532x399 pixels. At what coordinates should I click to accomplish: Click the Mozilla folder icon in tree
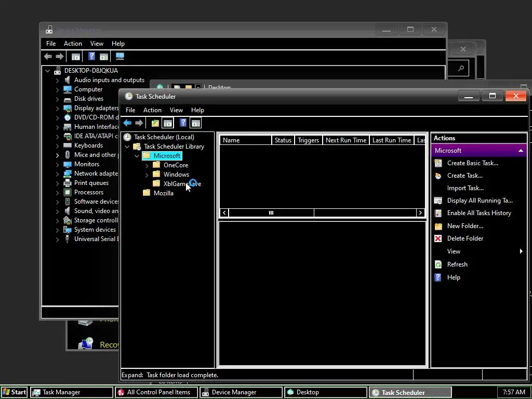[x=147, y=193]
